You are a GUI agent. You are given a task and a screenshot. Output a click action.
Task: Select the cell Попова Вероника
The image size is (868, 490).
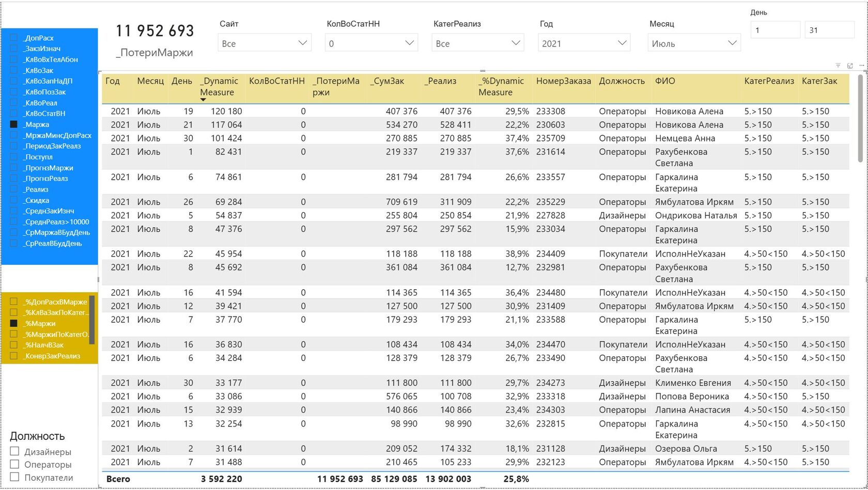click(x=692, y=397)
